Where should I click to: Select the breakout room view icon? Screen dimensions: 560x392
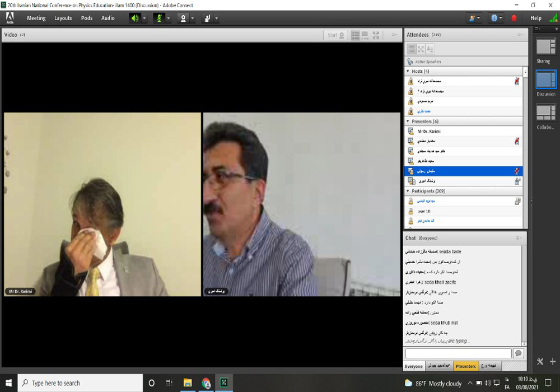(x=421, y=49)
